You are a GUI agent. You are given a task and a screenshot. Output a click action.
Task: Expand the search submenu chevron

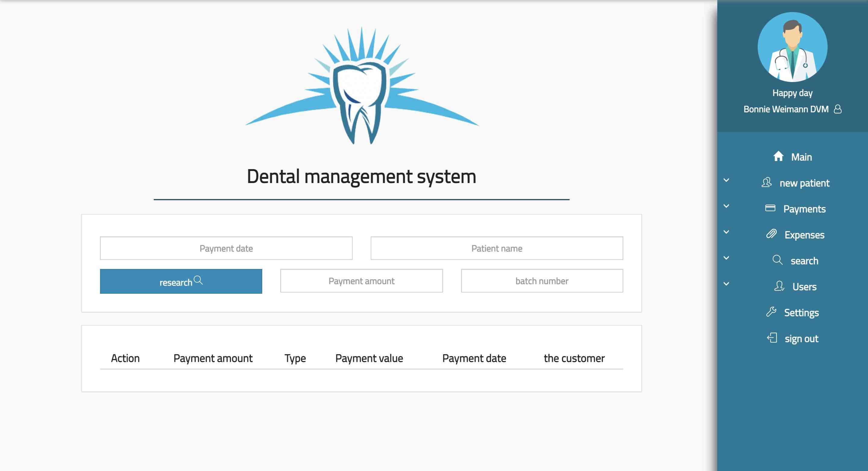(x=726, y=258)
